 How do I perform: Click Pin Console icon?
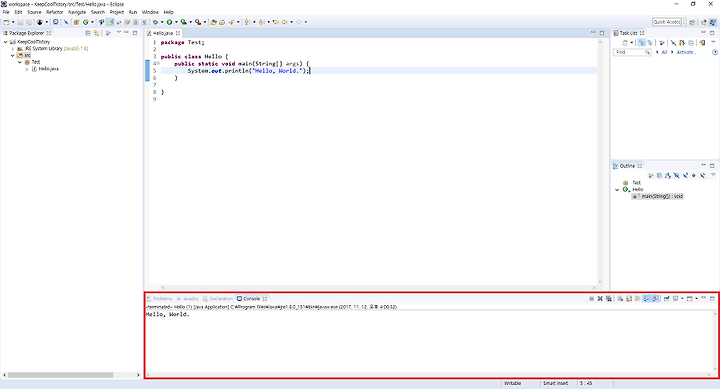(x=666, y=299)
